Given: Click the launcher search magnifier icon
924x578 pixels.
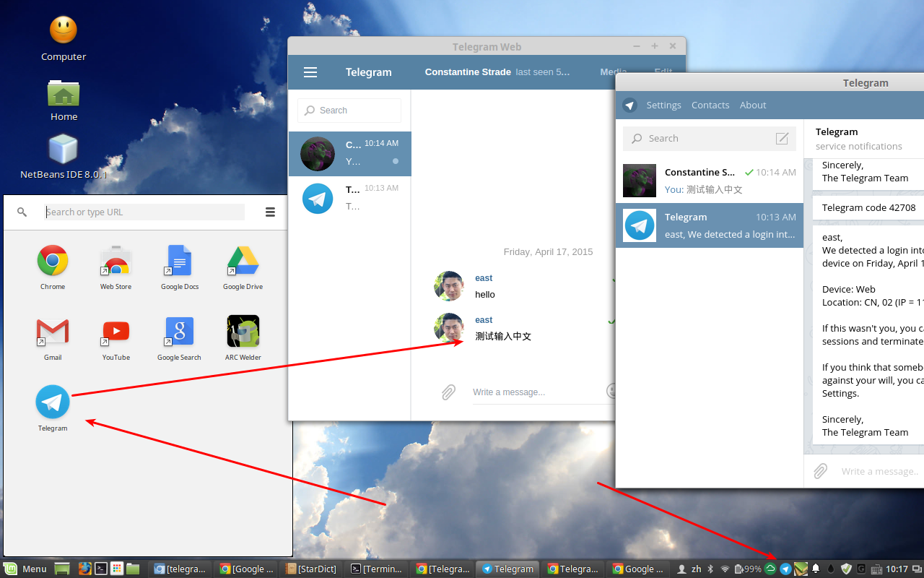Looking at the screenshot, I should 22,212.
